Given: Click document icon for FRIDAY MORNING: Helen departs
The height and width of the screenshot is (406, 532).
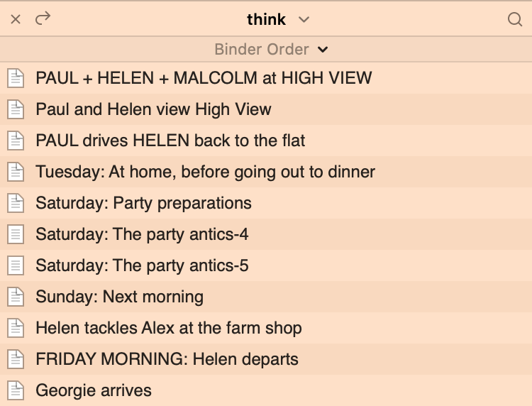Looking at the screenshot, I should tap(16, 359).
